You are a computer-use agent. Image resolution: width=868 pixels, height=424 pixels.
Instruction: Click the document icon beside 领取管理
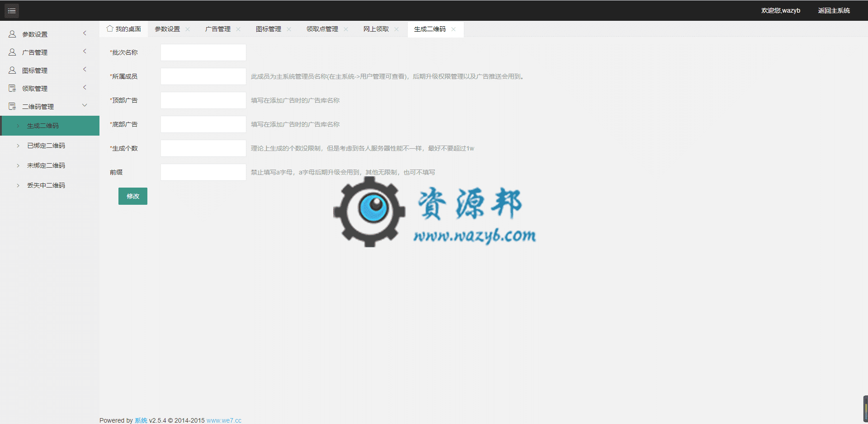12,88
